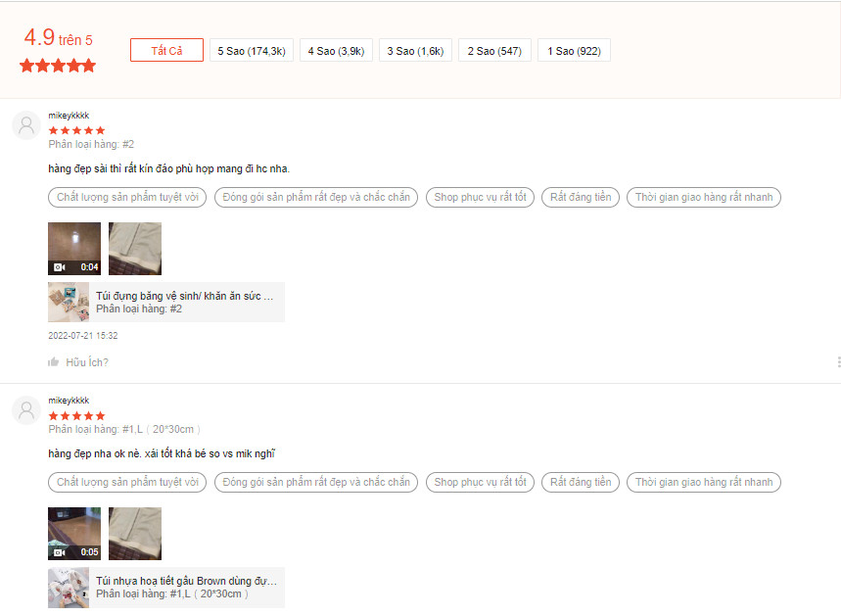Open second review's photo thumbnail
This screenshot has height=616, width=841.
pyautogui.click(x=135, y=534)
